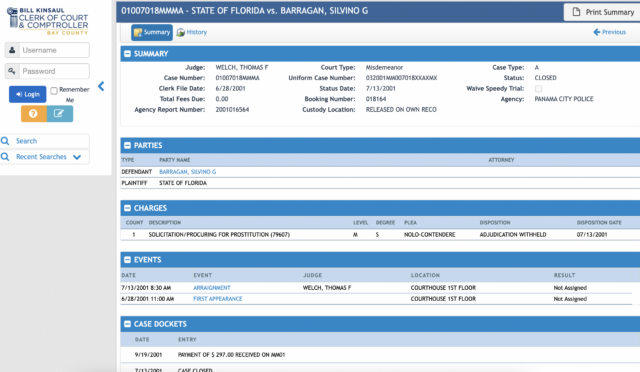Click event date 6/28/2001 11:00 AM

click(x=148, y=299)
